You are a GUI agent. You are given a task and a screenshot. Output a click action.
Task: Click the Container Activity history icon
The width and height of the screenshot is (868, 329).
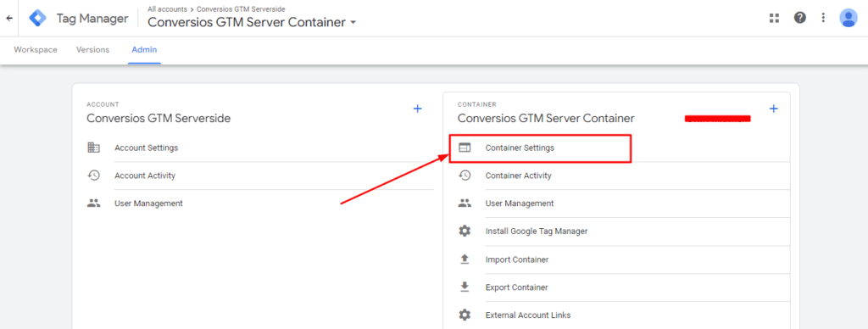465,176
